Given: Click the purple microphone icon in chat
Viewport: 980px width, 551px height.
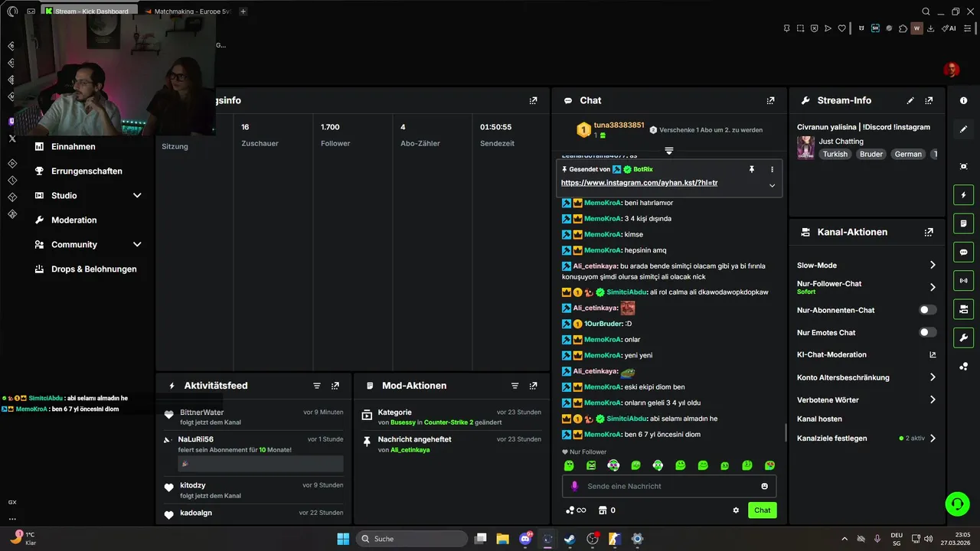Looking at the screenshot, I should (x=575, y=486).
